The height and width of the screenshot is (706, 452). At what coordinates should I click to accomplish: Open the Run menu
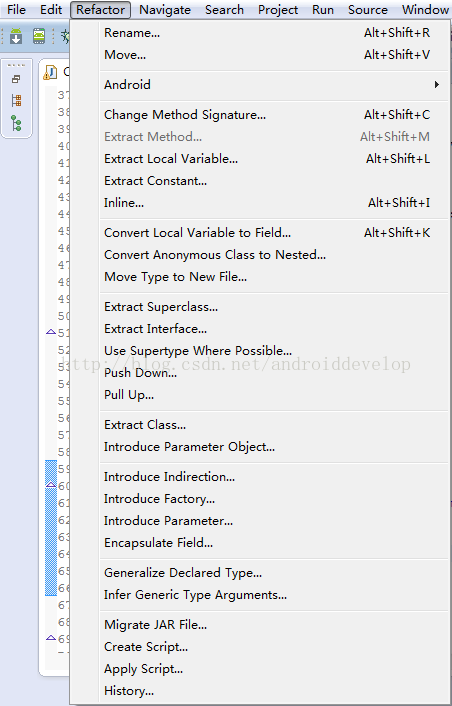click(323, 9)
